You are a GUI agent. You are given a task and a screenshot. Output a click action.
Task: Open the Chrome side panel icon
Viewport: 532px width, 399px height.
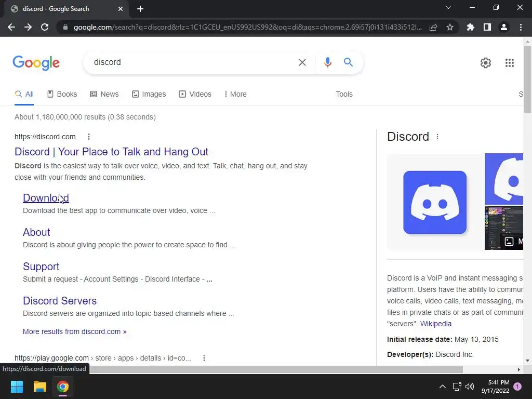coord(487,27)
